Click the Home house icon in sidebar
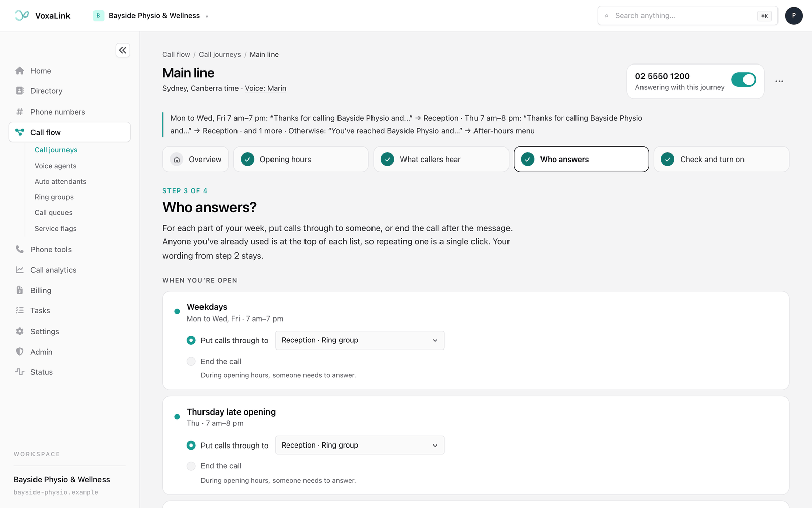This screenshot has width=812, height=508. (x=20, y=71)
